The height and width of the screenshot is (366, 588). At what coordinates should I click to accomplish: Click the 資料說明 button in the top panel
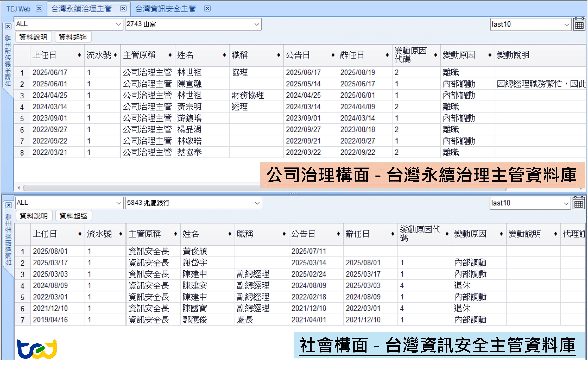(x=34, y=37)
